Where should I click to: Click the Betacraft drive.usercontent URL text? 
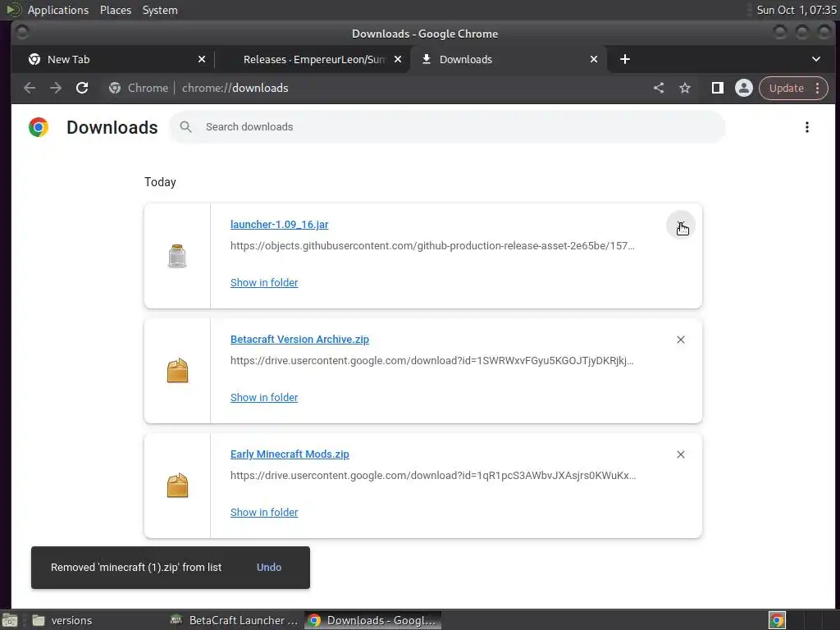(431, 361)
